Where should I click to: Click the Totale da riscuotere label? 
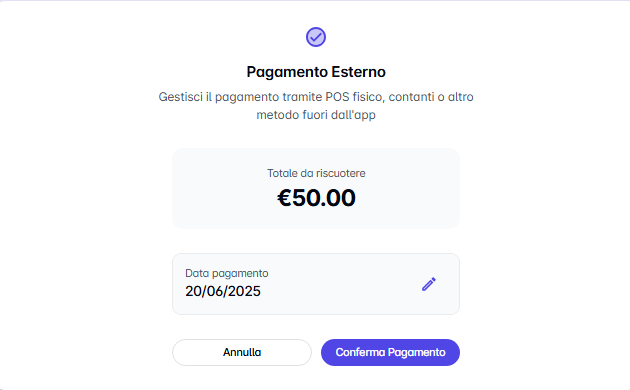316,173
